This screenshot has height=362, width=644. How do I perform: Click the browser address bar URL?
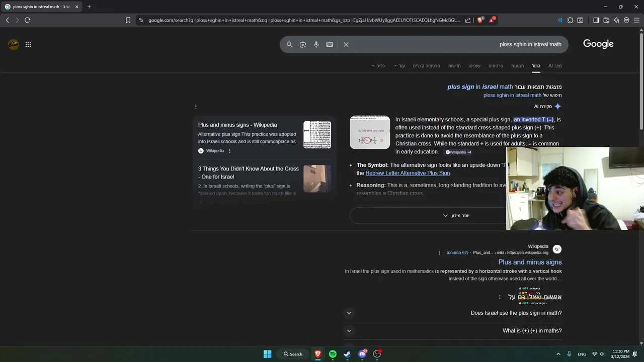pyautogui.click(x=304, y=20)
